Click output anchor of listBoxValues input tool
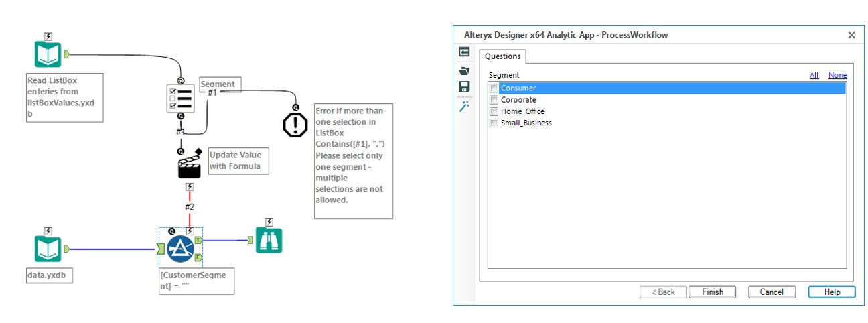Viewport: 868px width, 323px height. click(66, 54)
